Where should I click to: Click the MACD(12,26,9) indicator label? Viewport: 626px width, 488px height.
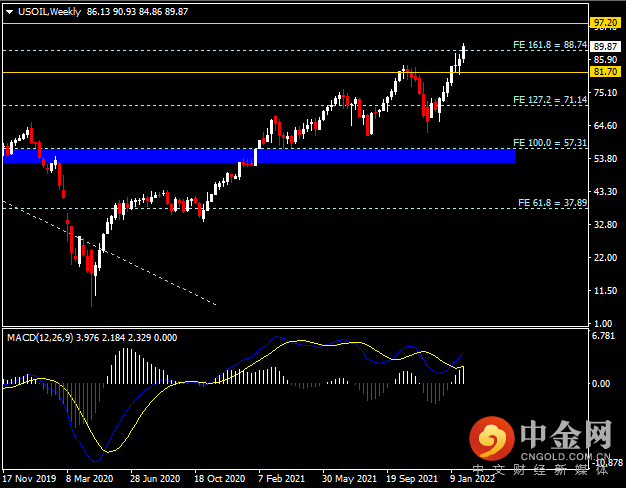point(40,338)
